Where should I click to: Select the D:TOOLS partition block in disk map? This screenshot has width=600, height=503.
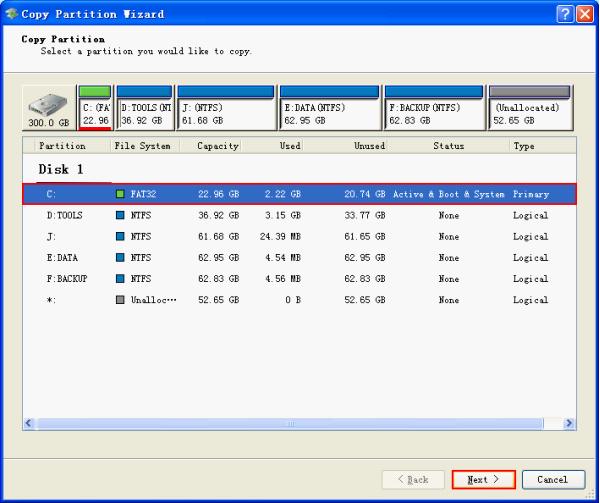click(144, 108)
